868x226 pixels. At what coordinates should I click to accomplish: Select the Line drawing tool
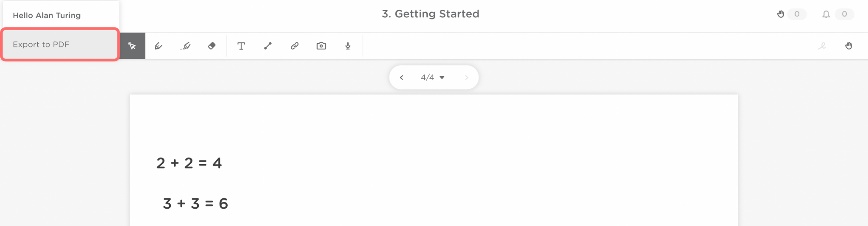[268, 46]
